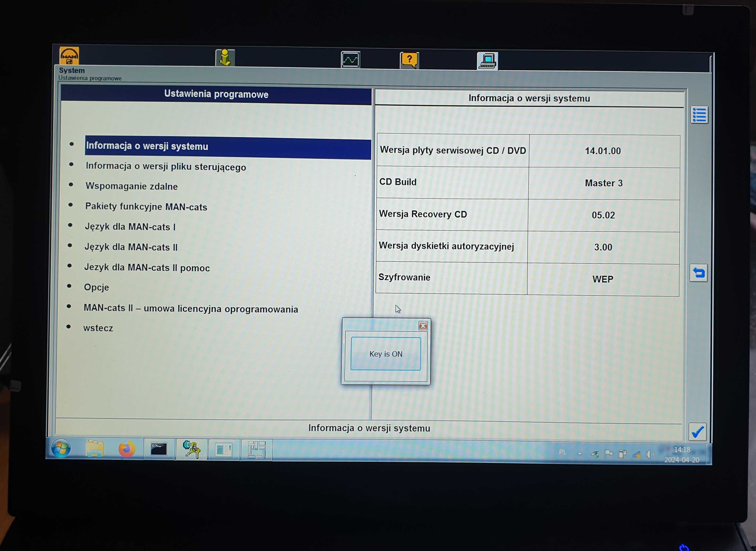Click the Ustawienia programowe header

[x=216, y=94]
